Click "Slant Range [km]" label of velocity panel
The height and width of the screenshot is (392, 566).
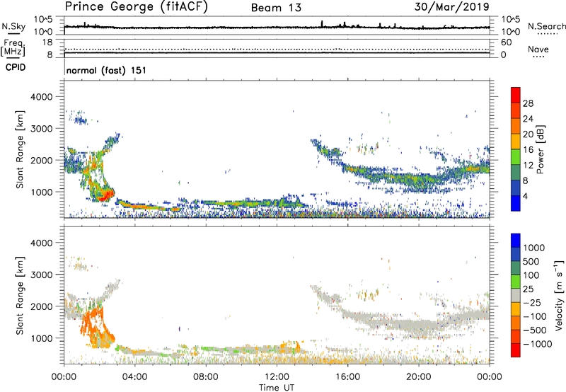click(x=20, y=296)
